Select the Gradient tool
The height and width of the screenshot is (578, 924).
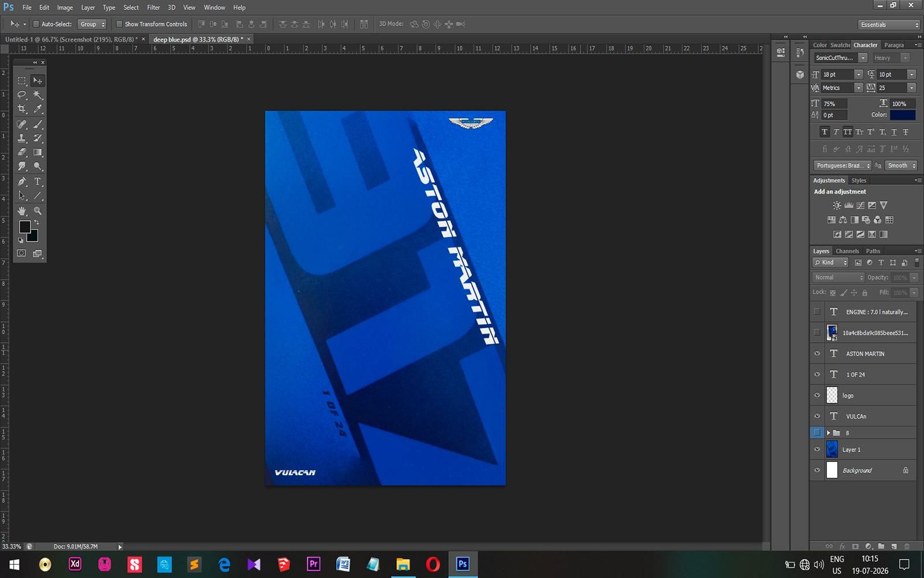pos(38,153)
